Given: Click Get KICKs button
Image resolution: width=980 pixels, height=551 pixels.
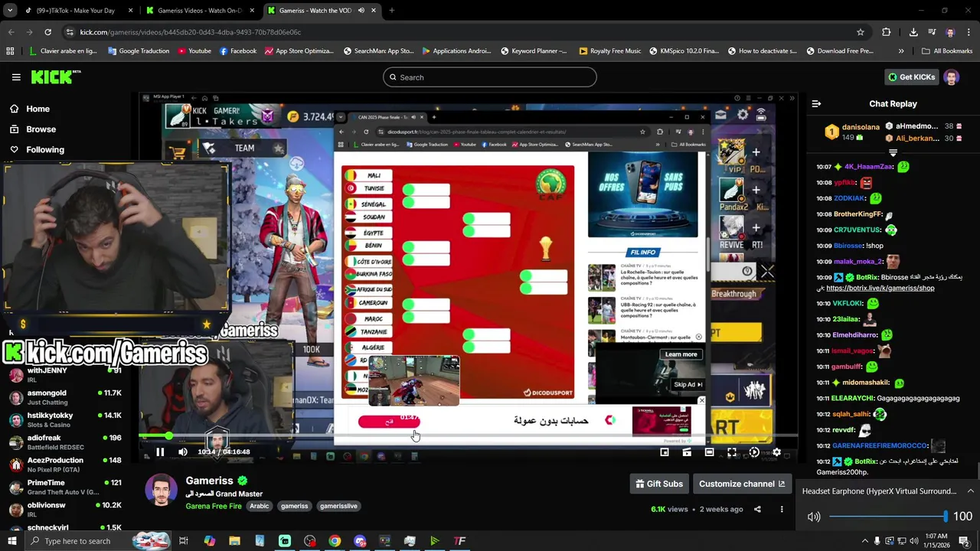Looking at the screenshot, I should pos(911,77).
